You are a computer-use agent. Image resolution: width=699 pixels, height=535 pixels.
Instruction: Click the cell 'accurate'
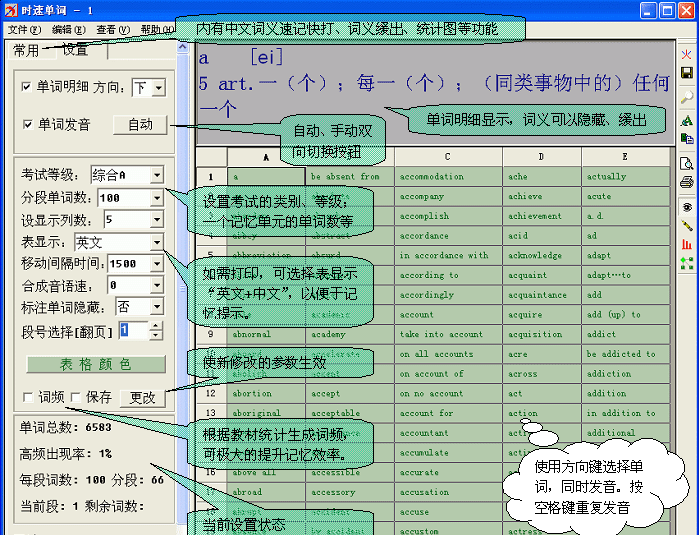[448, 472]
